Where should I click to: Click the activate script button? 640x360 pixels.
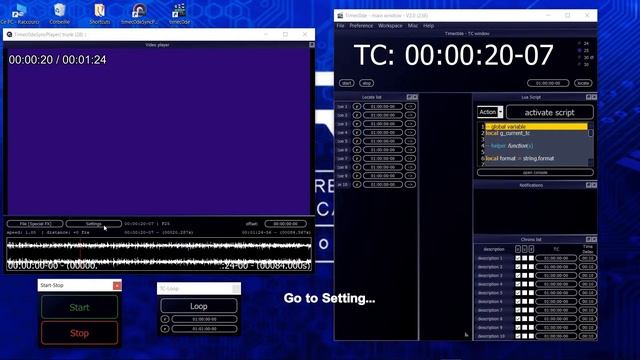549,112
